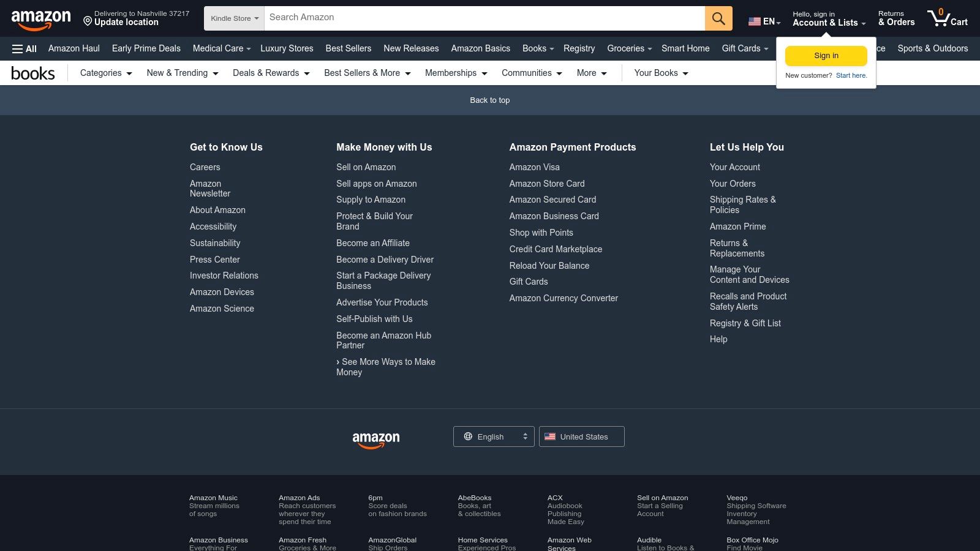980x551 pixels.
Task: Open Amazon Currency Converter link
Action: (564, 298)
